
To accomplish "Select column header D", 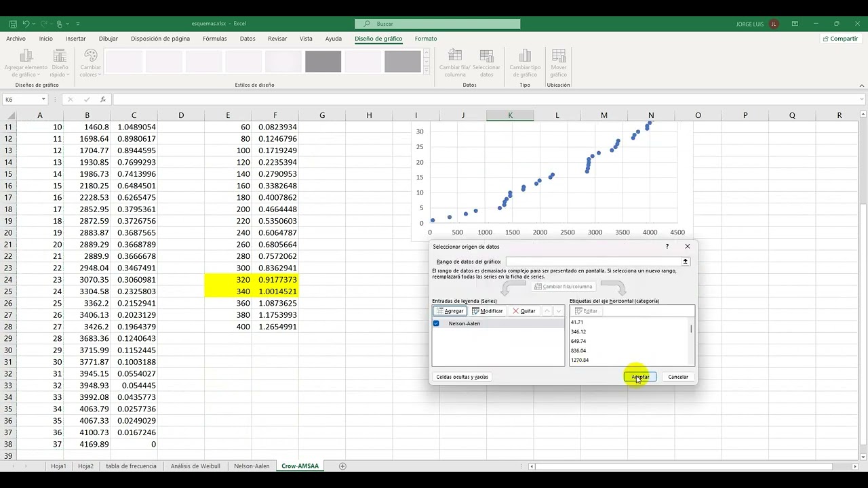I will [181, 115].
